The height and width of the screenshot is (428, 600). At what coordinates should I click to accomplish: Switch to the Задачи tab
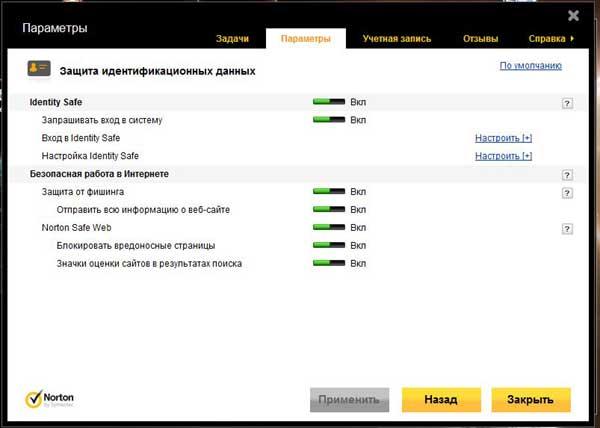click(232, 39)
